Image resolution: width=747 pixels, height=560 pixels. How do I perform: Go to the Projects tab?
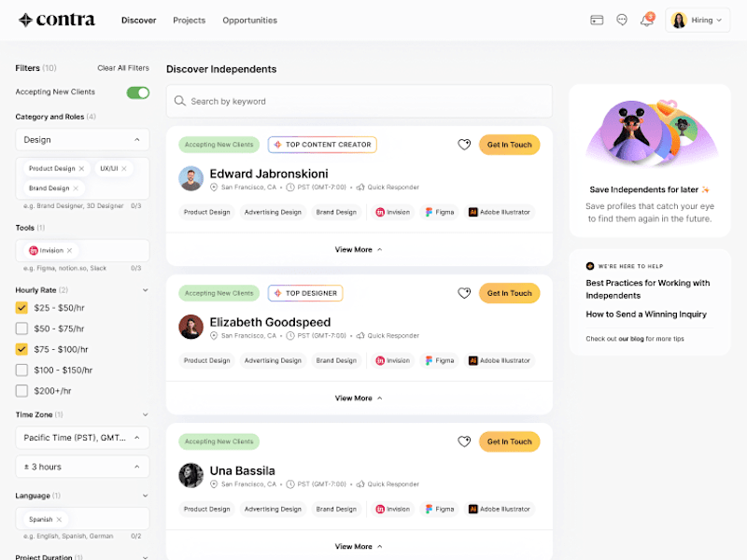click(x=190, y=20)
